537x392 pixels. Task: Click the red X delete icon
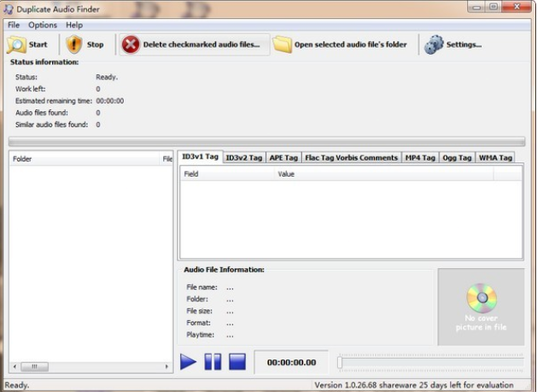point(131,44)
